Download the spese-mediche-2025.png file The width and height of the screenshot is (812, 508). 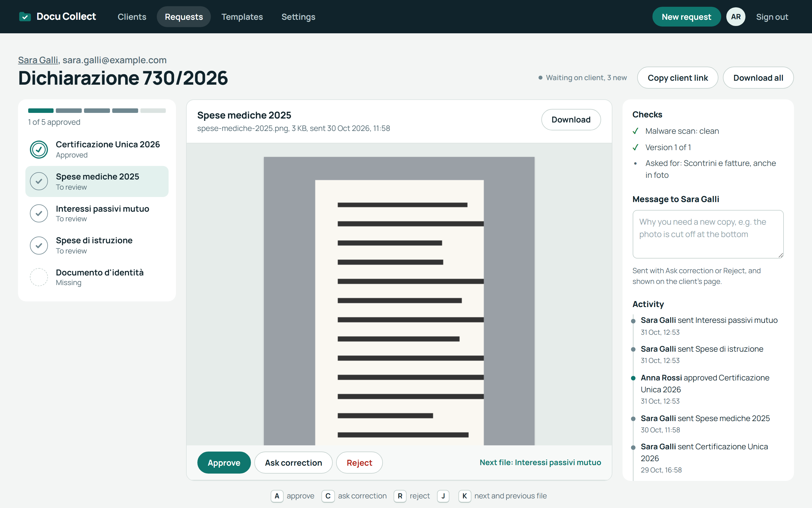coord(571,120)
